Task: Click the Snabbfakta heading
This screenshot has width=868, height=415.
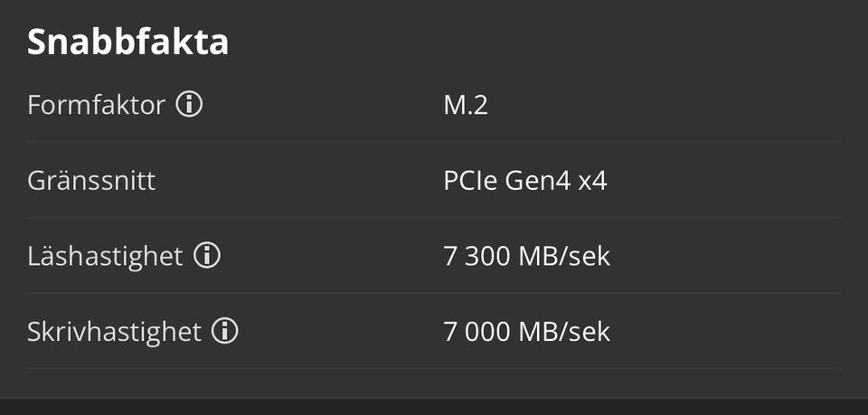Action: click(127, 42)
